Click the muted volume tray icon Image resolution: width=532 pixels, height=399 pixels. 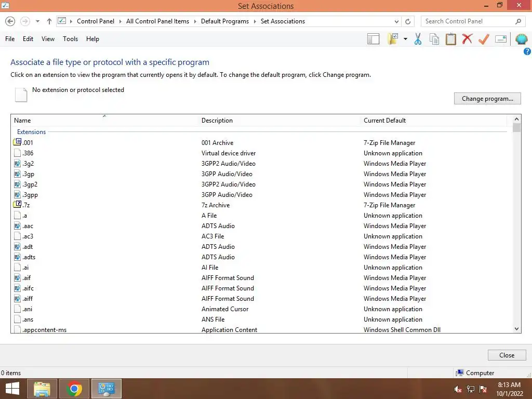pyautogui.click(x=458, y=389)
